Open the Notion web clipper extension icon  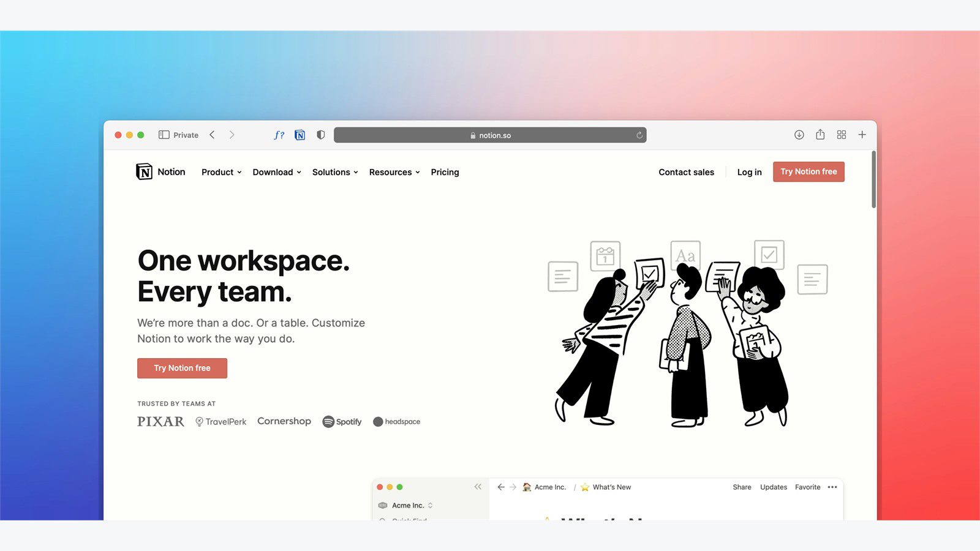[300, 135]
